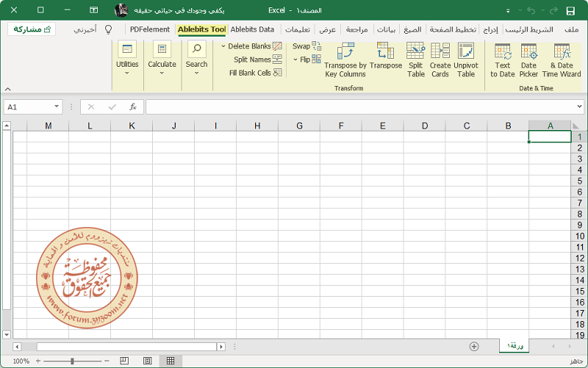Click the Insert Function fx button
The image size is (588, 368).
coord(133,107)
